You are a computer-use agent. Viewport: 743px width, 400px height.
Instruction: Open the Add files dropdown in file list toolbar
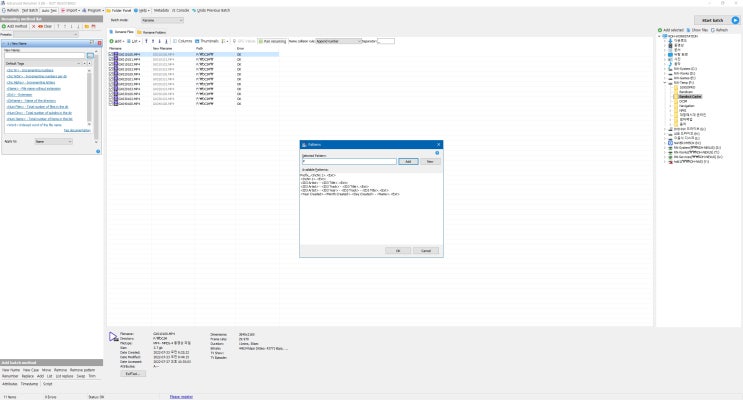pos(116,41)
